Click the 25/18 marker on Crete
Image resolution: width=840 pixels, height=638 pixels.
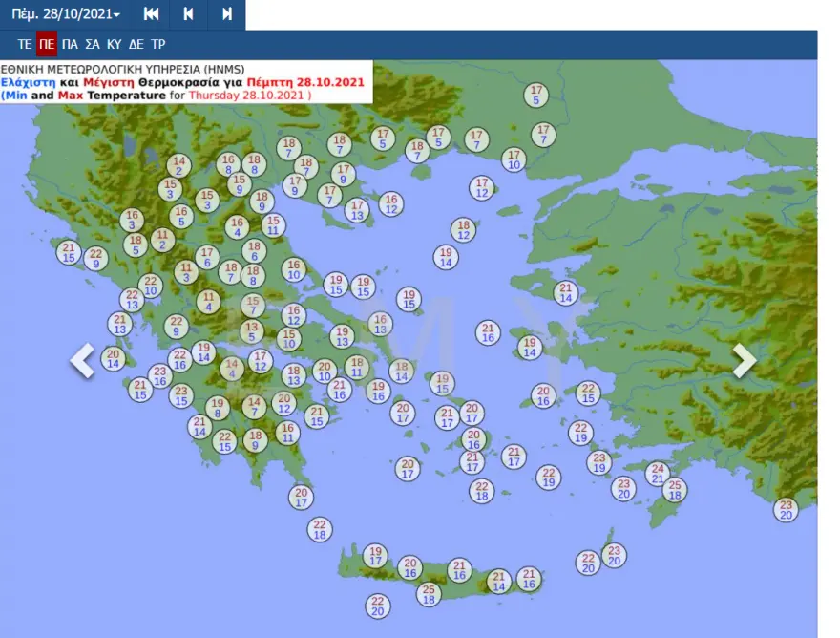(x=430, y=593)
